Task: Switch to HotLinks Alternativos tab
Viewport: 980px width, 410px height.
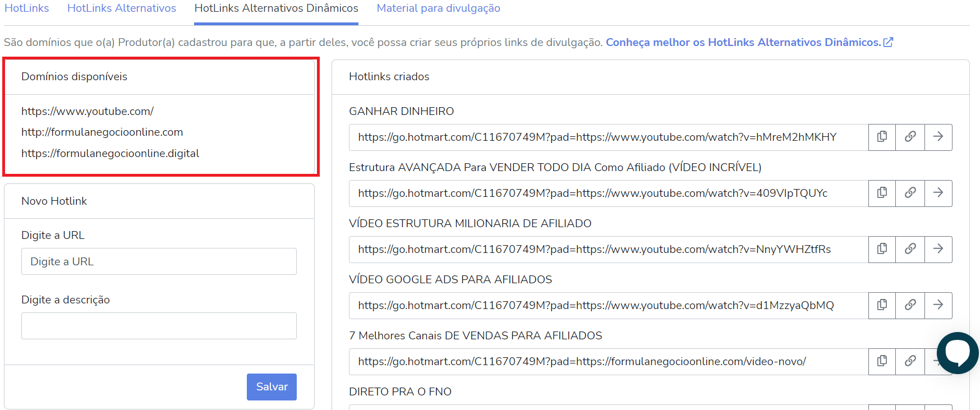Action: [x=122, y=8]
